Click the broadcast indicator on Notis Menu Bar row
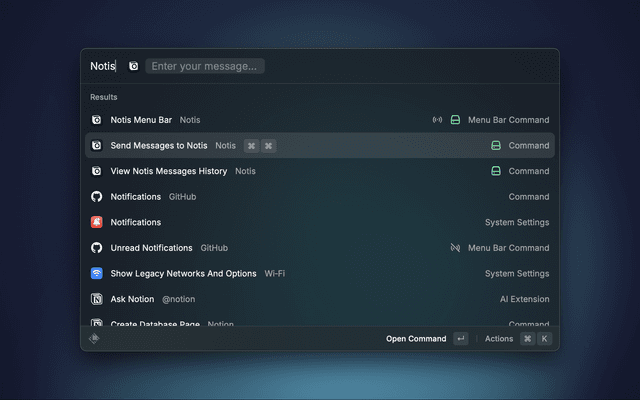Viewport: 640px width, 400px height. 437,120
